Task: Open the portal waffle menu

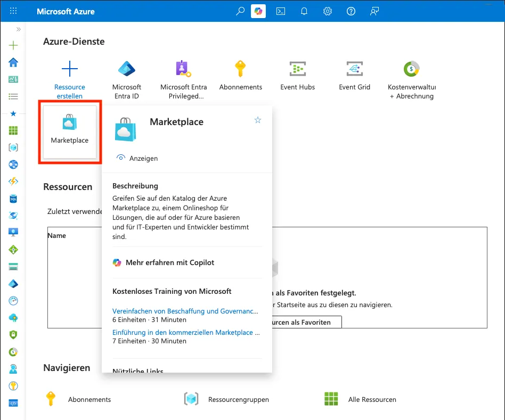Action: tap(13, 11)
